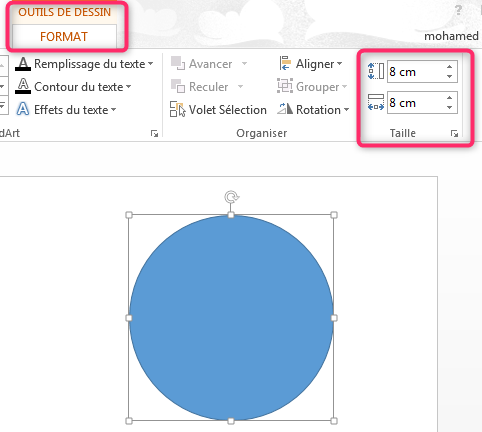Image resolution: width=482 pixels, height=432 pixels.
Task: Expand Remplissage du texte dropdown arrow
Action: (150, 63)
